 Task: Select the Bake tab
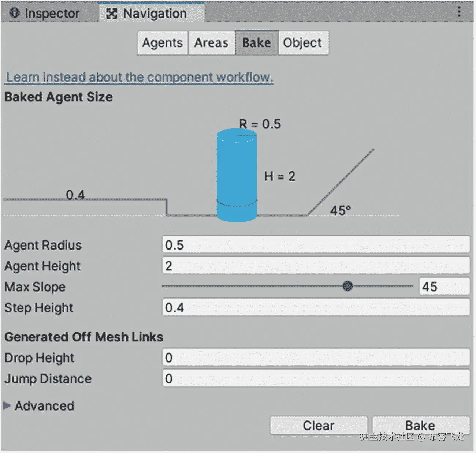pyautogui.click(x=257, y=43)
